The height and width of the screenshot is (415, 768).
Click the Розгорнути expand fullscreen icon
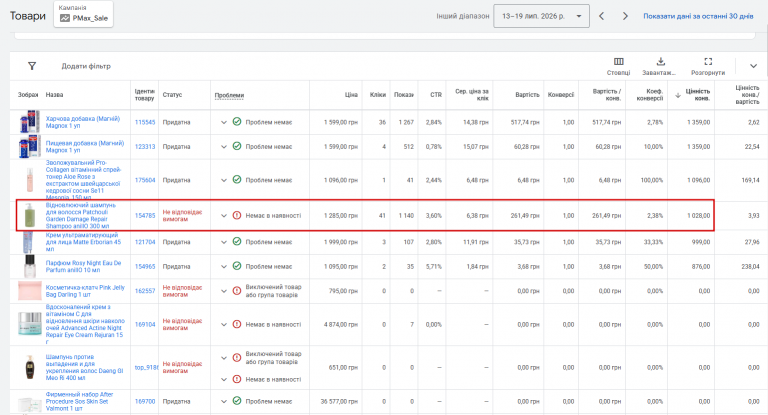708,62
